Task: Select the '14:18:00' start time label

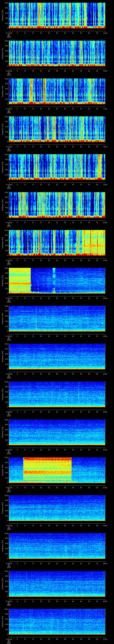Action: point(9,184)
